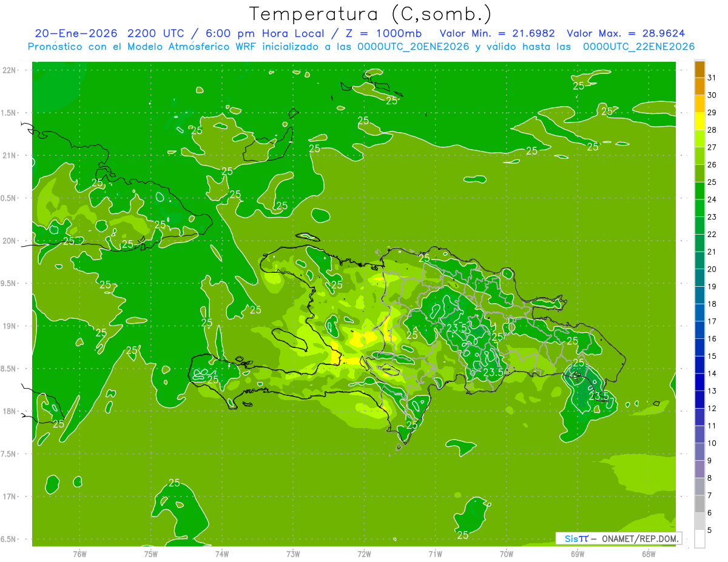Click the longitude axis label "72W"
The image size is (728, 562).
(364, 554)
